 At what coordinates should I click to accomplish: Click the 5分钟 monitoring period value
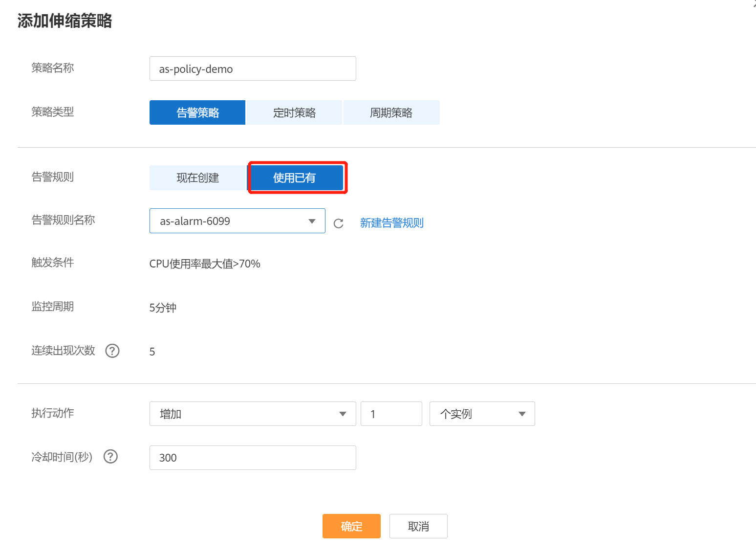[x=163, y=308]
